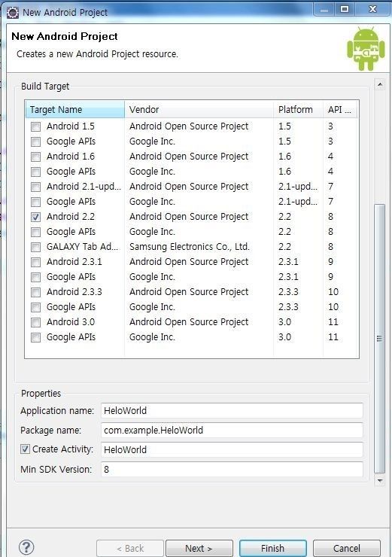Viewport: 392px width, 557px height.
Task: Close the New Android Project dialog
Action: [372, 9]
